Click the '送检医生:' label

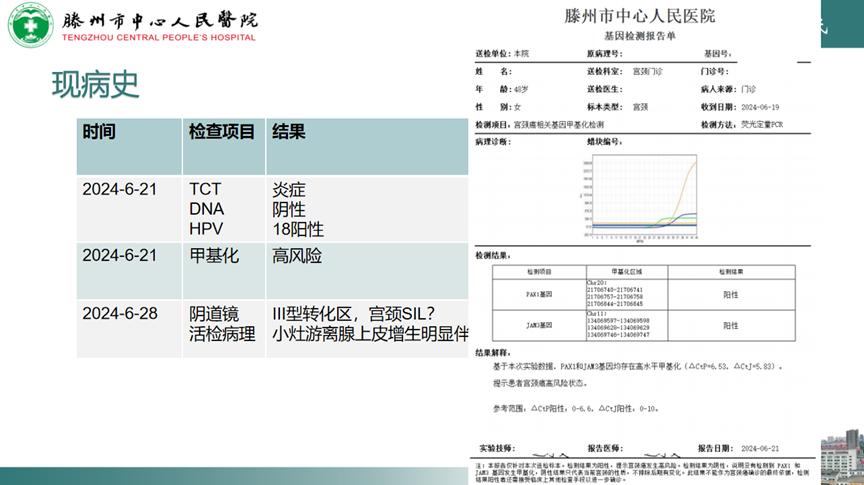click(x=604, y=89)
